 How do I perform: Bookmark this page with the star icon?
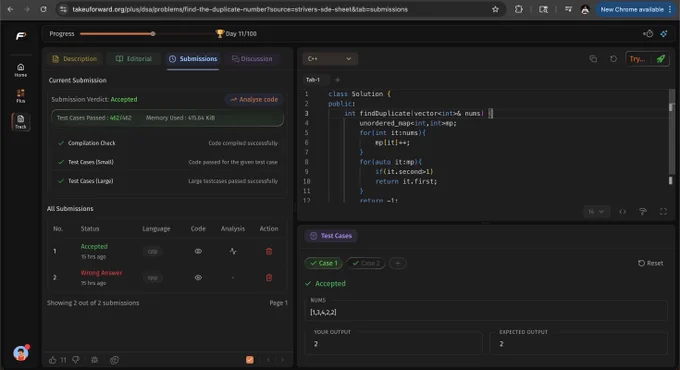pyautogui.click(x=495, y=9)
